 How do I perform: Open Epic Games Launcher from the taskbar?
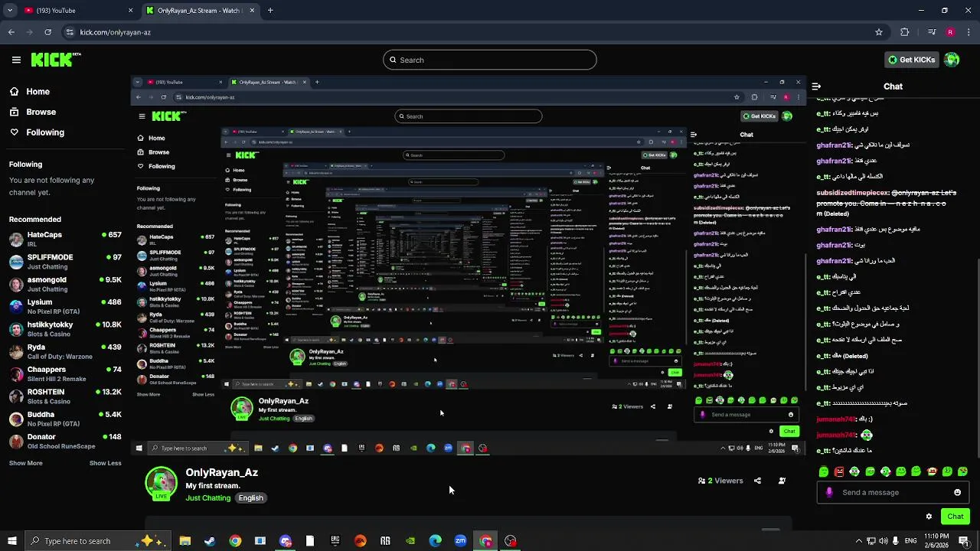pos(335,541)
